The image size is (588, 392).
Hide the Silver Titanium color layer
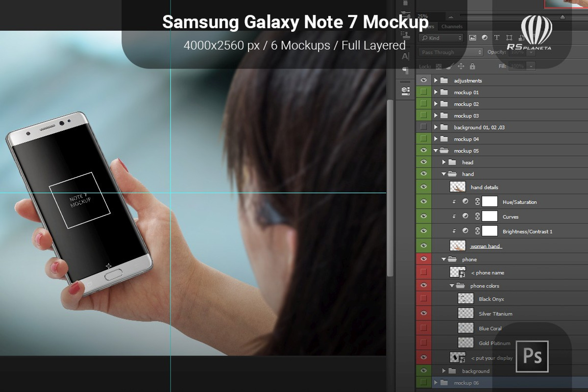(423, 313)
